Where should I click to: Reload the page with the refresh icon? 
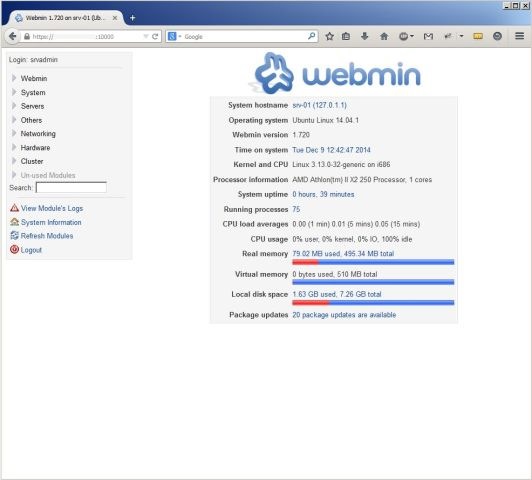pos(155,36)
